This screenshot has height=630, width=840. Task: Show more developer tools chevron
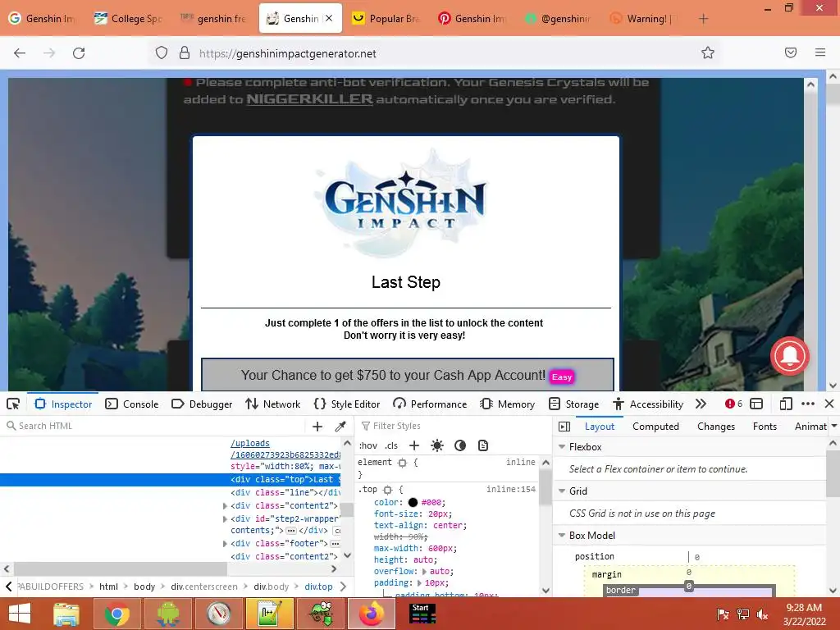click(x=701, y=404)
